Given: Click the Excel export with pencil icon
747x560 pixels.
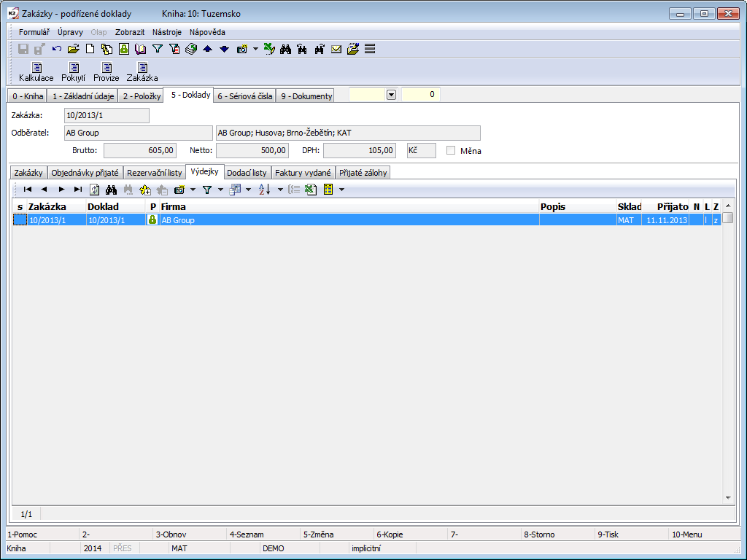Looking at the screenshot, I should [269, 49].
